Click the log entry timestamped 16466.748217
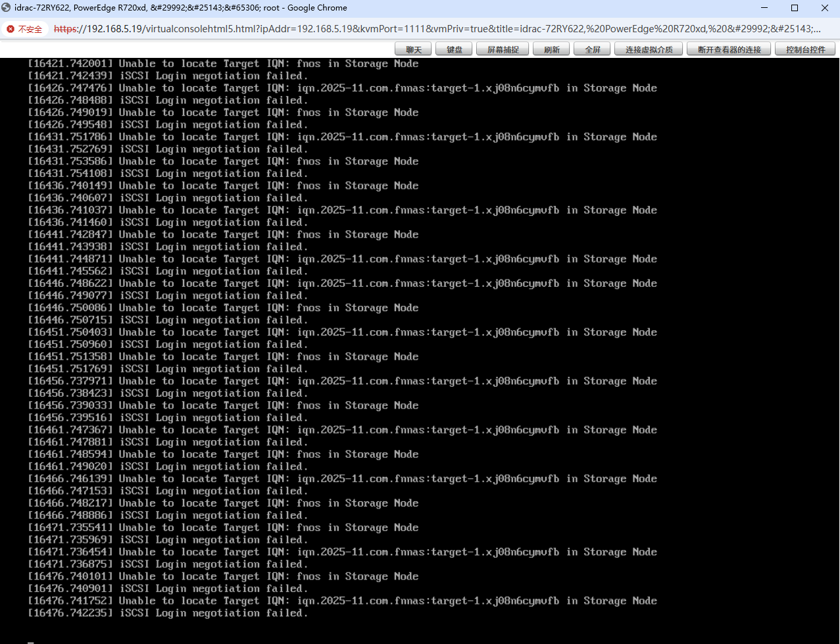Image resolution: width=840 pixels, height=644 pixels. (x=224, y=503)
